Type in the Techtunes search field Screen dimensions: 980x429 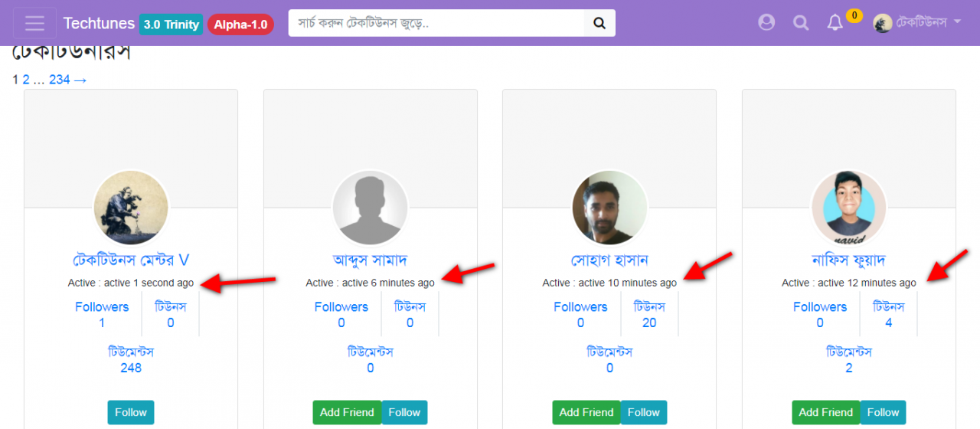tap(436, 23)
